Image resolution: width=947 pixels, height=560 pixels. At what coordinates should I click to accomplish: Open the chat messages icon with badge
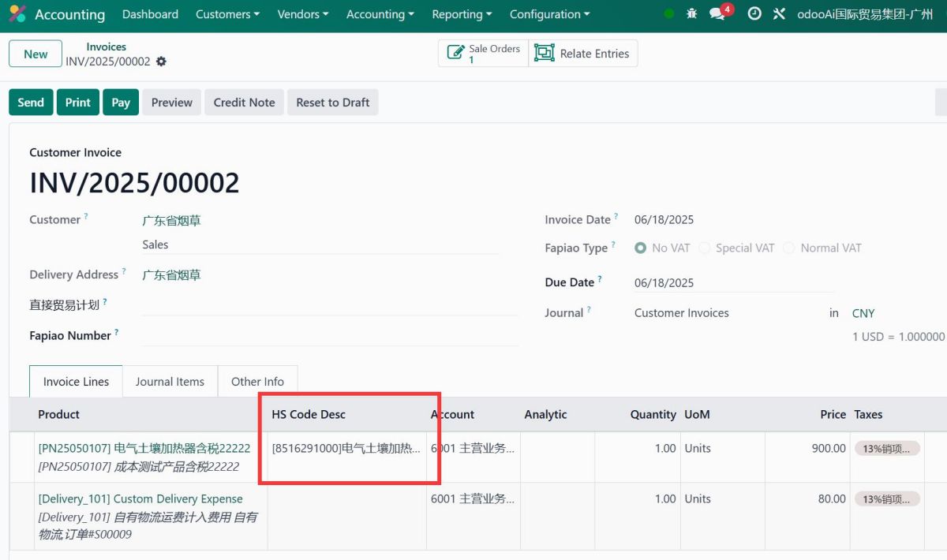pyautogui.click(x=719, y=13)
